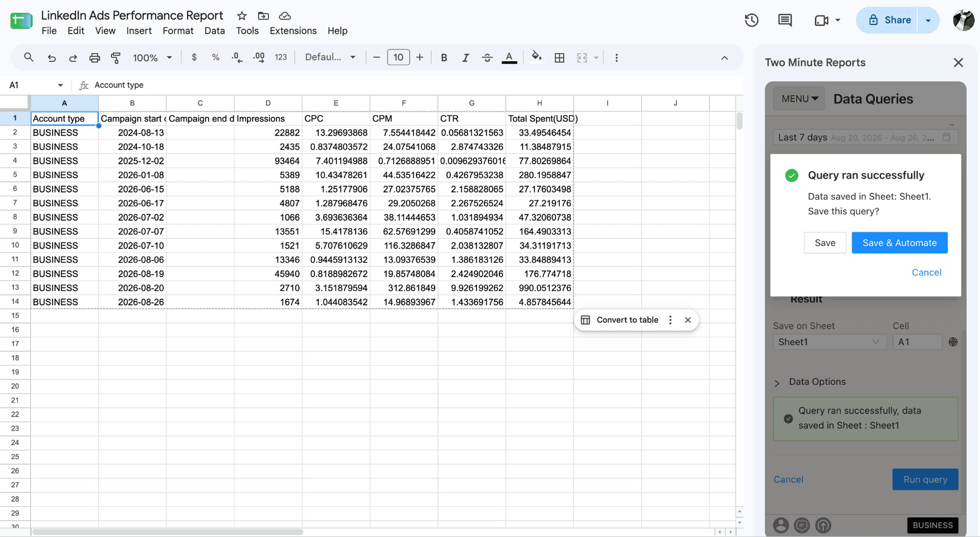
Task: Open the comments panel
Action: [785, 20]
